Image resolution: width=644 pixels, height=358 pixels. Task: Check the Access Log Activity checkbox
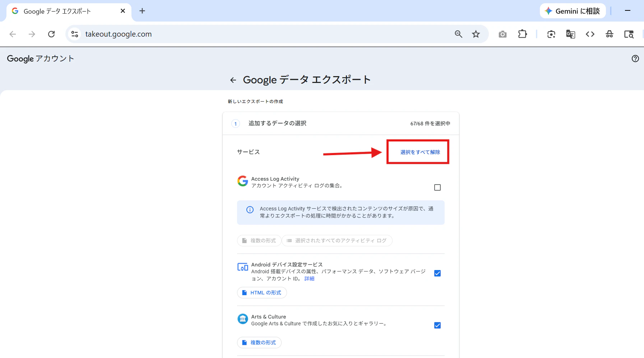point(437,187)
